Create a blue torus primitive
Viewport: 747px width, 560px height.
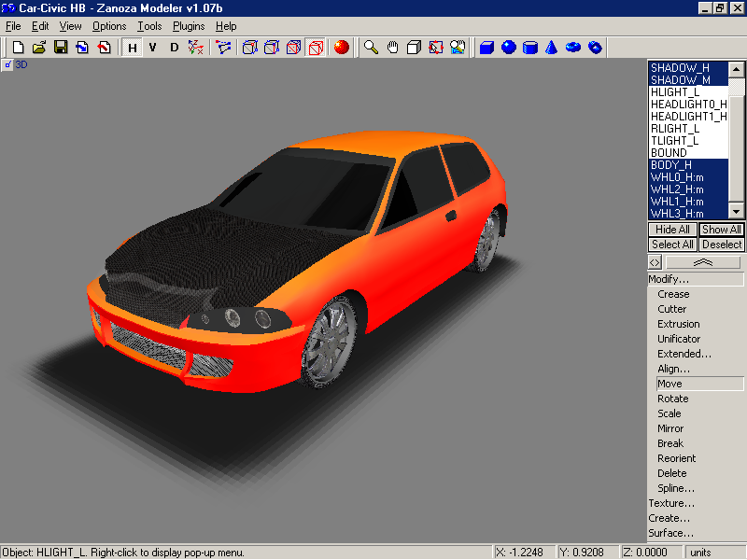tap(573, 47)
